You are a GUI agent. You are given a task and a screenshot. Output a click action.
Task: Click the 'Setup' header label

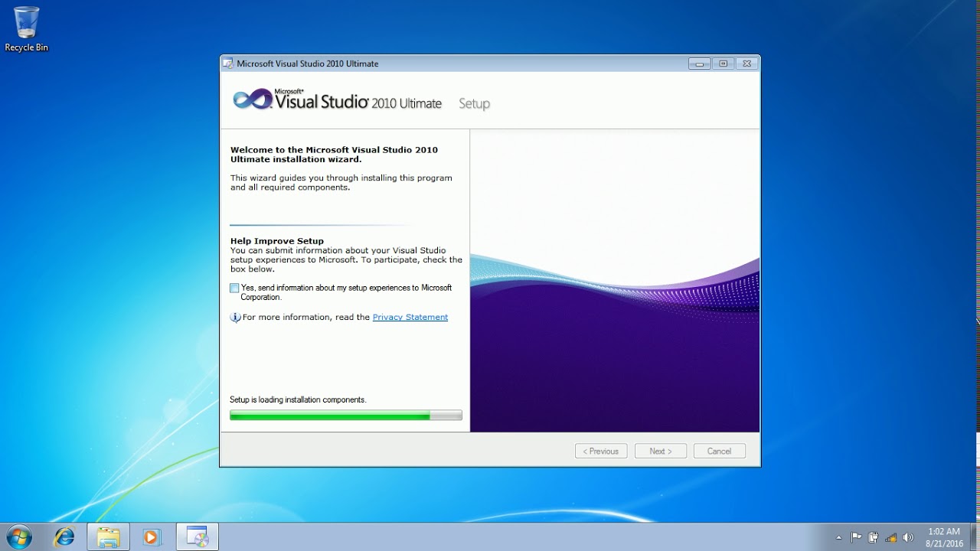click(474, 103)
